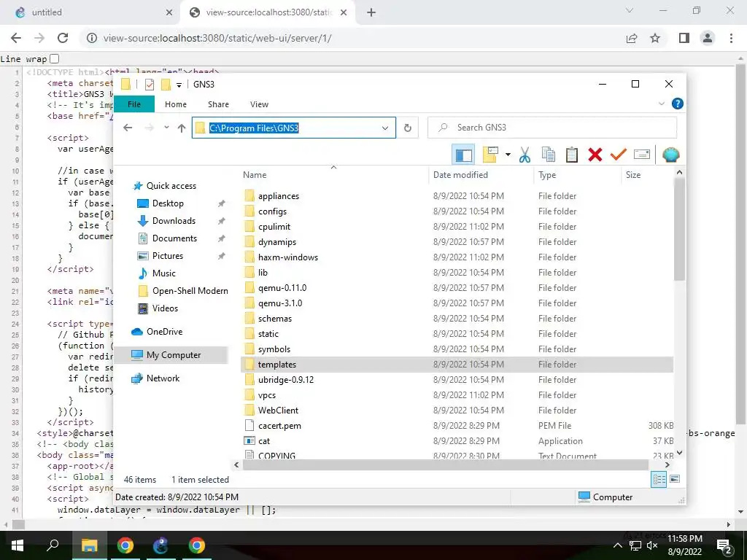Bookmark this page with star icon
This screenshot has height=560, width=747.
pos(655,38)
